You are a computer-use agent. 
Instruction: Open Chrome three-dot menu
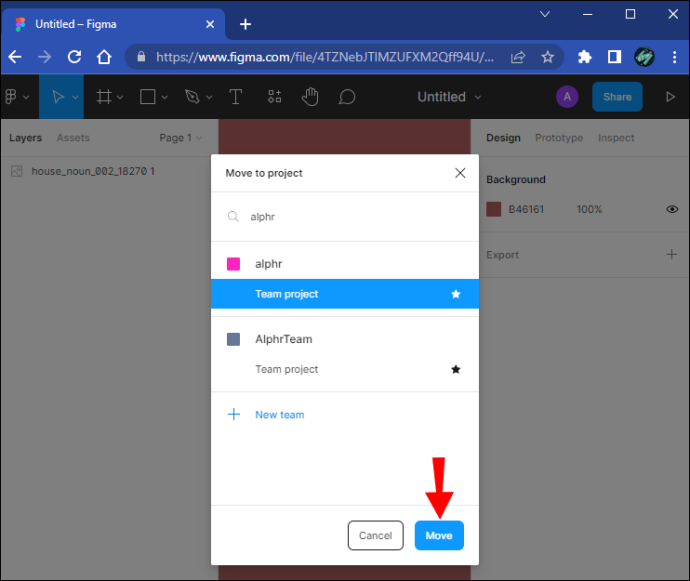[674, 57]
